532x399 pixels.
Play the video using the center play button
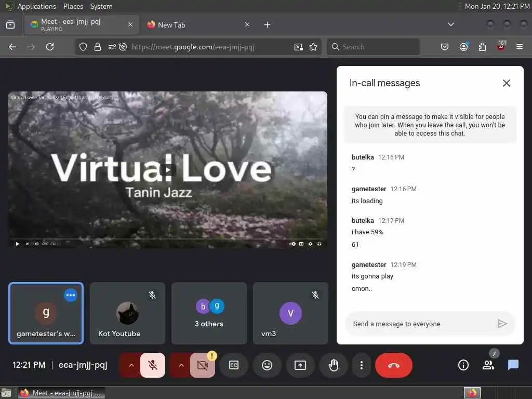tap(167, 170)
